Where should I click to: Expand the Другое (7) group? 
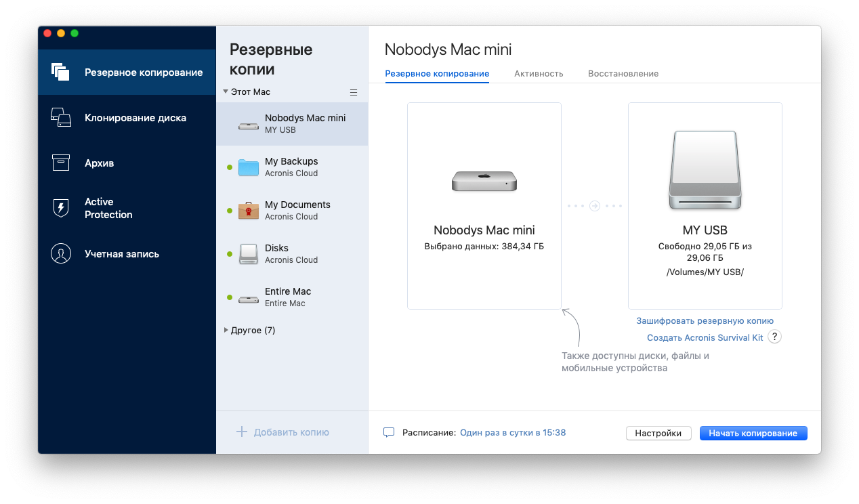click(226, 330)
